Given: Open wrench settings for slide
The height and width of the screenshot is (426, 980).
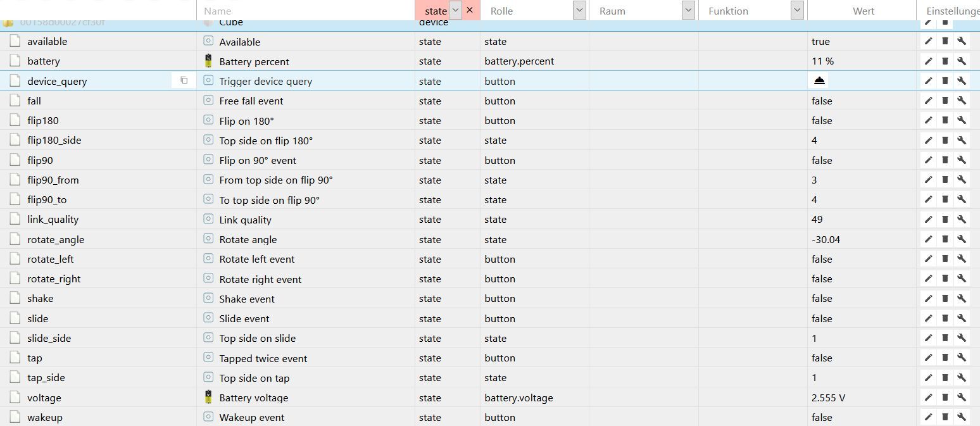Looking at the screenshot, I should click(x=961, y=318).
